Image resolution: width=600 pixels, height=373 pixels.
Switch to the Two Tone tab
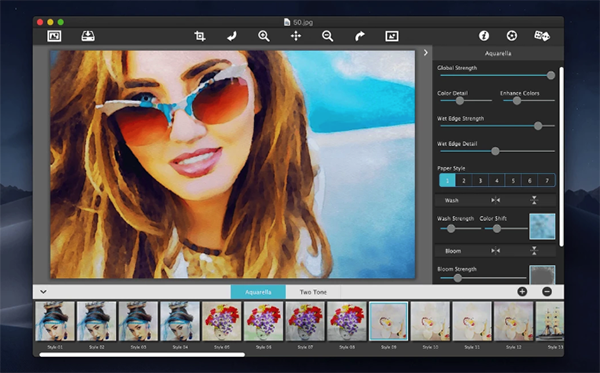(313, 292)
